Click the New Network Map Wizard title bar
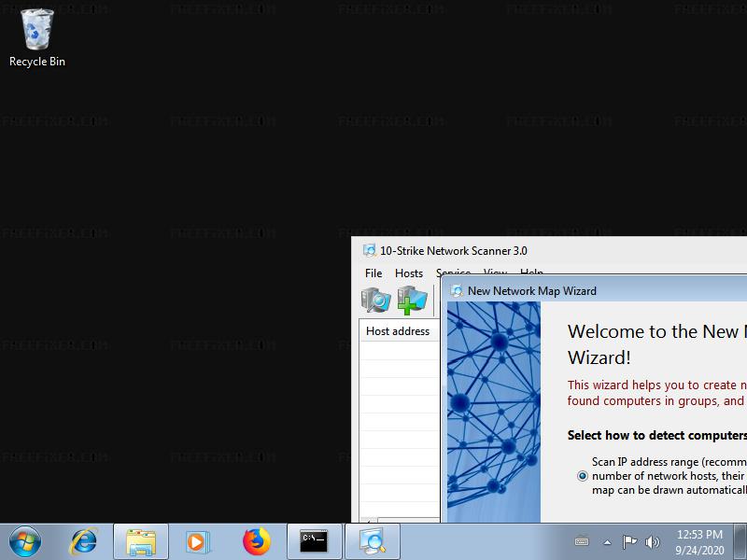 598,290
